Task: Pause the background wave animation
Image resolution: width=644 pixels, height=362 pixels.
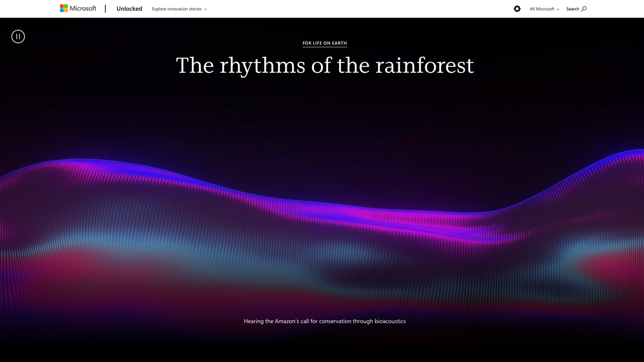Action: point(18,37)
